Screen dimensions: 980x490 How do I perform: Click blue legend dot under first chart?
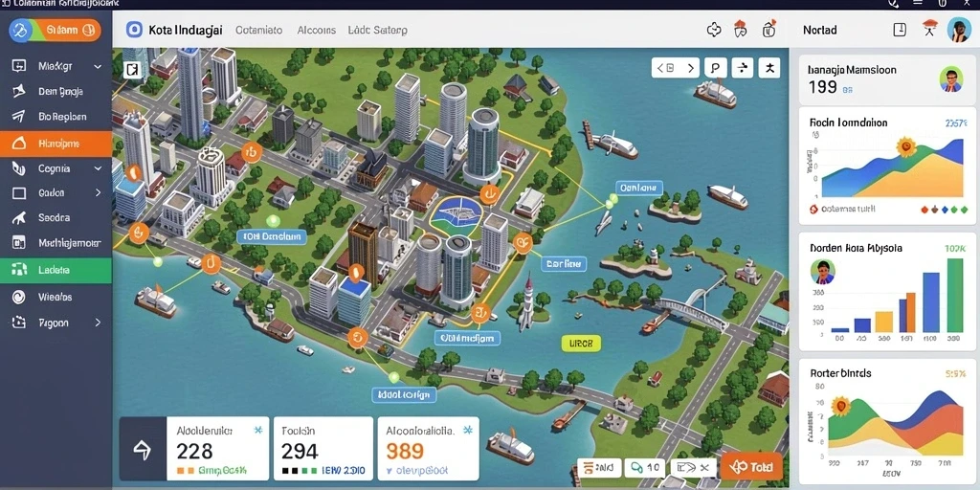click(x=945, y=210)
